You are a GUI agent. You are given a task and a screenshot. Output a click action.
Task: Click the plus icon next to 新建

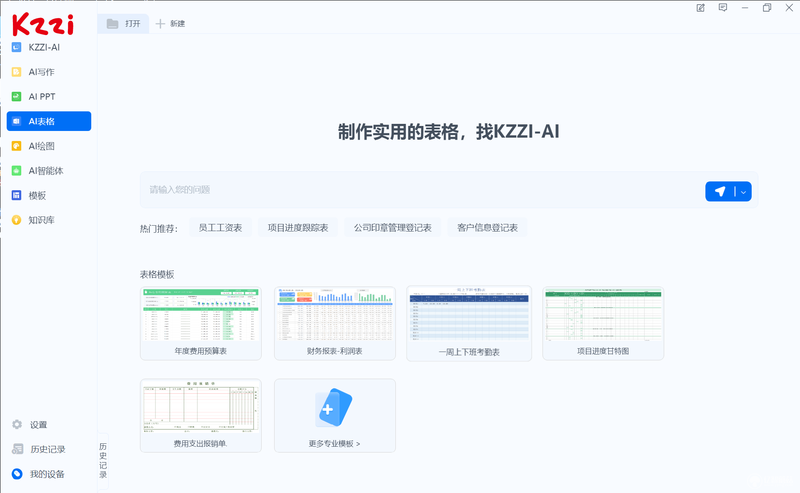[160, 23]
